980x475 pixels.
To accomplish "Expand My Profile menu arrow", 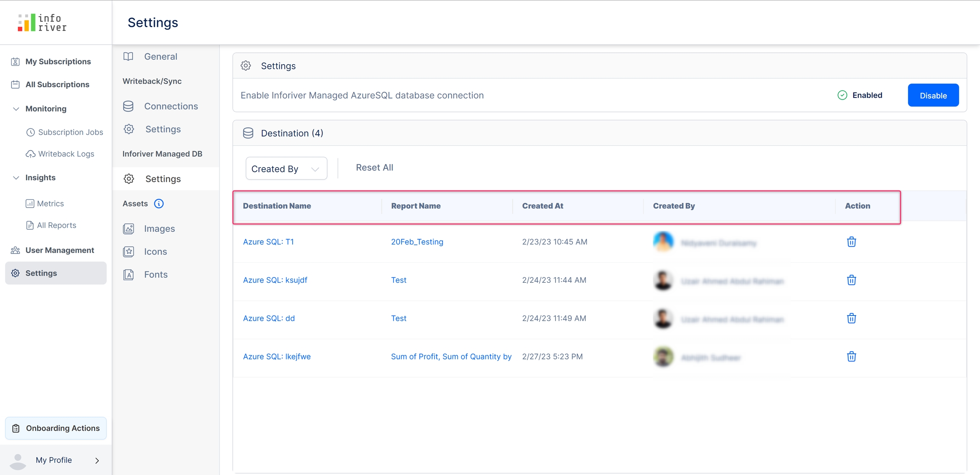I will point(97,461).
